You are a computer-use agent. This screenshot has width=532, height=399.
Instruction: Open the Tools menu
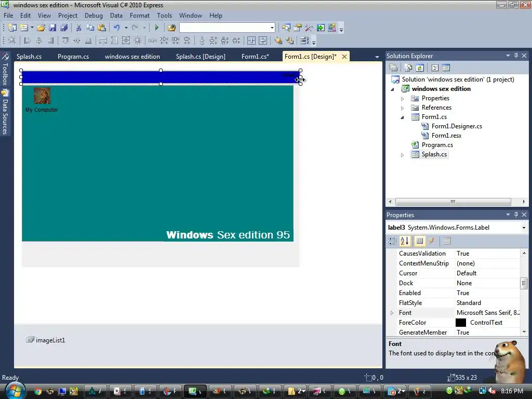pos(164,16)
